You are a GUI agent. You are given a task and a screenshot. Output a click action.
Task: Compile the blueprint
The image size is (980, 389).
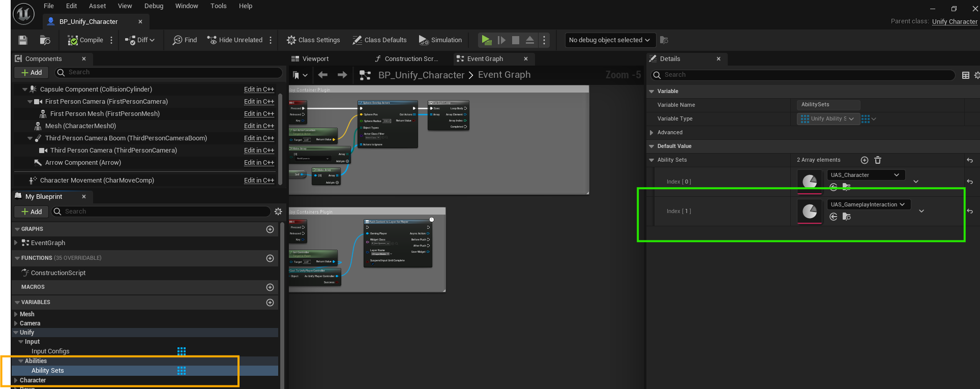tap(86, 40)
